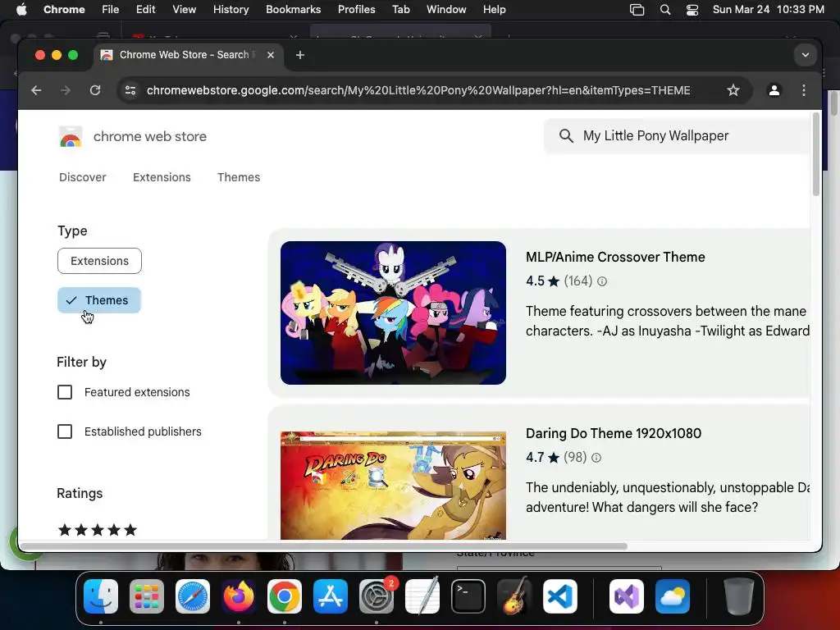Screen dimensions: 840x630
Task: Check the Established publishers filter
Action: pos(65,431)
